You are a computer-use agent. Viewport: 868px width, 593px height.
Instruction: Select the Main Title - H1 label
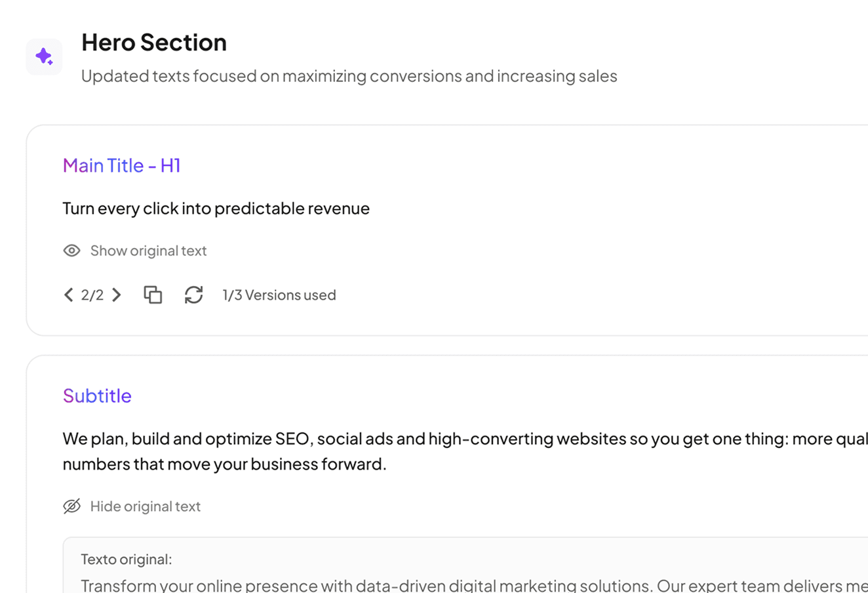121,165
